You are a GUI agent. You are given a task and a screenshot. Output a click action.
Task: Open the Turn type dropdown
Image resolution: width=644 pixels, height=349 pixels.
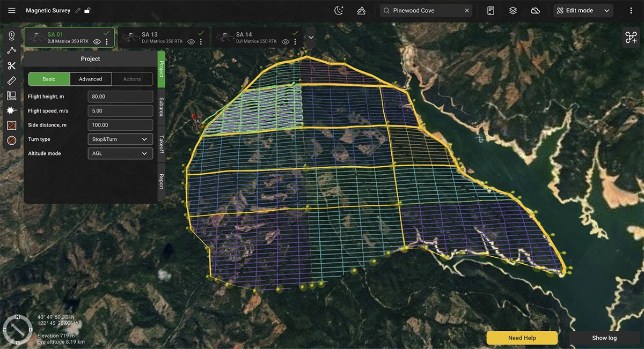click(120, 139)
